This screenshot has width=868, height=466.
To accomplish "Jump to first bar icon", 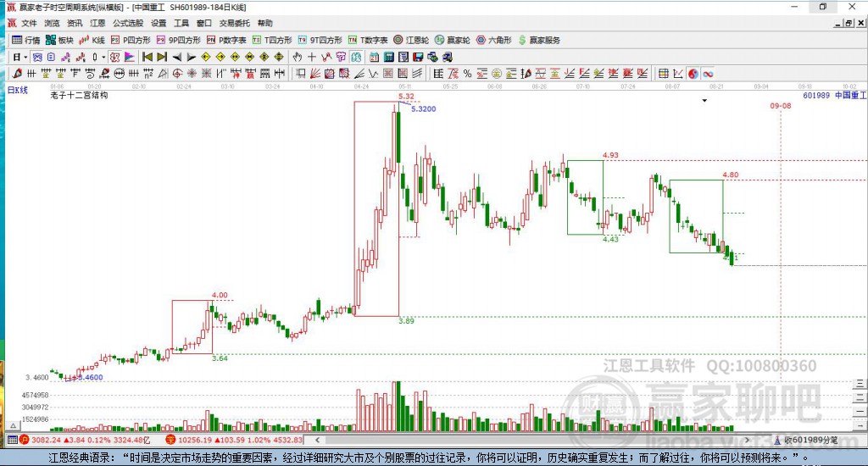I will 147,57.
